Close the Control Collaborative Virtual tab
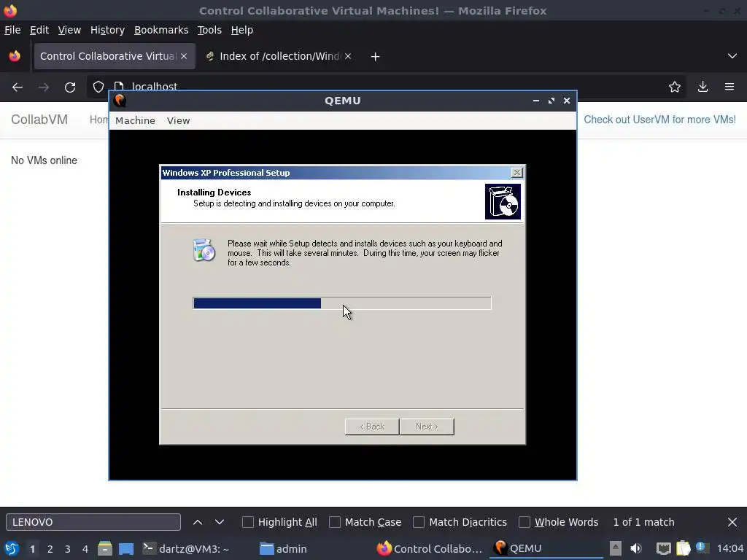 184,56
